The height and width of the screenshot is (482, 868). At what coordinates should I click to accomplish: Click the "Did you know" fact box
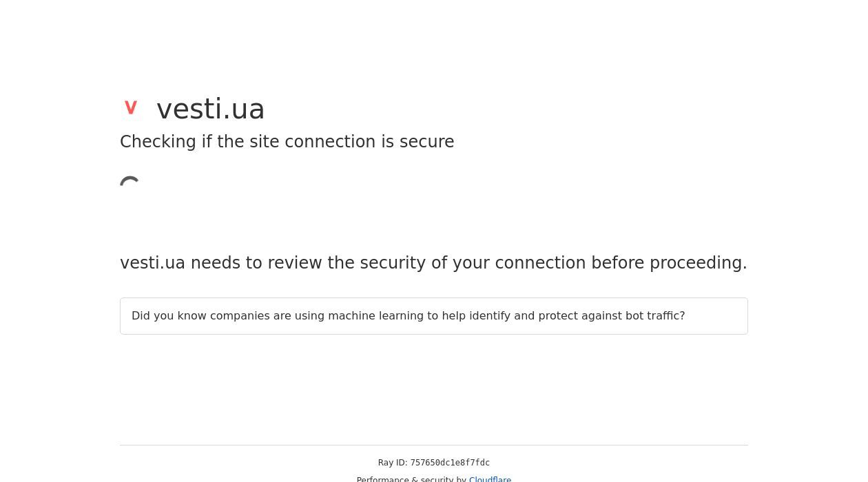point(433,316)
